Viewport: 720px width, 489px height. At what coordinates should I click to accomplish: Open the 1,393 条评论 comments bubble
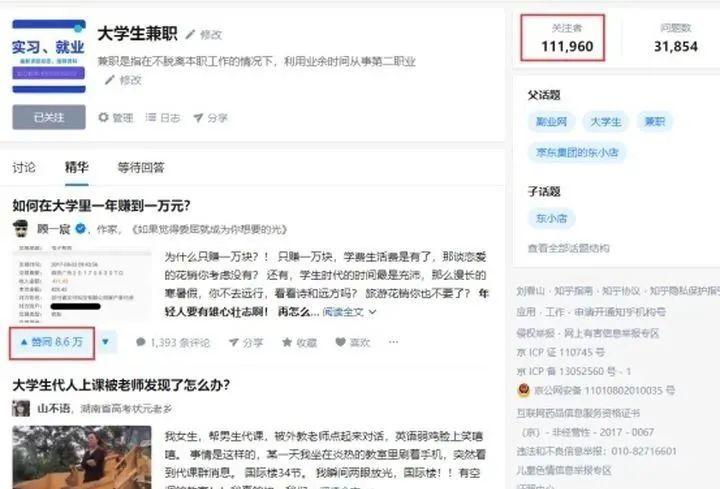[x=141, y=342]
